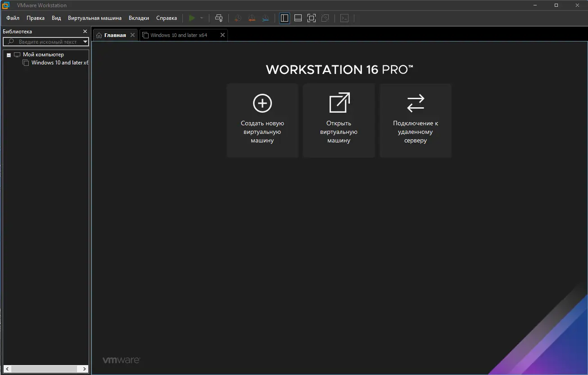Image resolution: width=588 pixels, height=375 pixels.
Task: Click Подключение к удаленному серверу
Action: point(415,120)
